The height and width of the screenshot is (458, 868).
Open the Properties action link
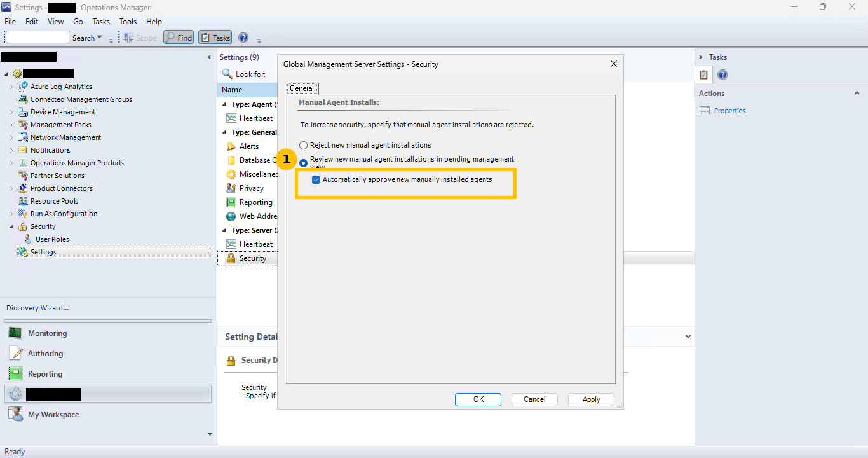pos(729,111)
